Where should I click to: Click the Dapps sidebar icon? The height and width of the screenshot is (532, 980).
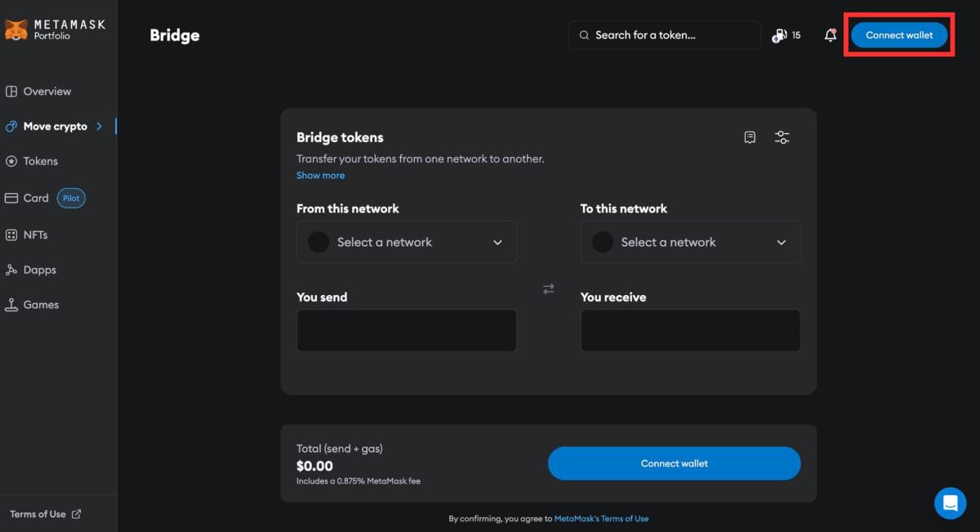click(11, 270)
